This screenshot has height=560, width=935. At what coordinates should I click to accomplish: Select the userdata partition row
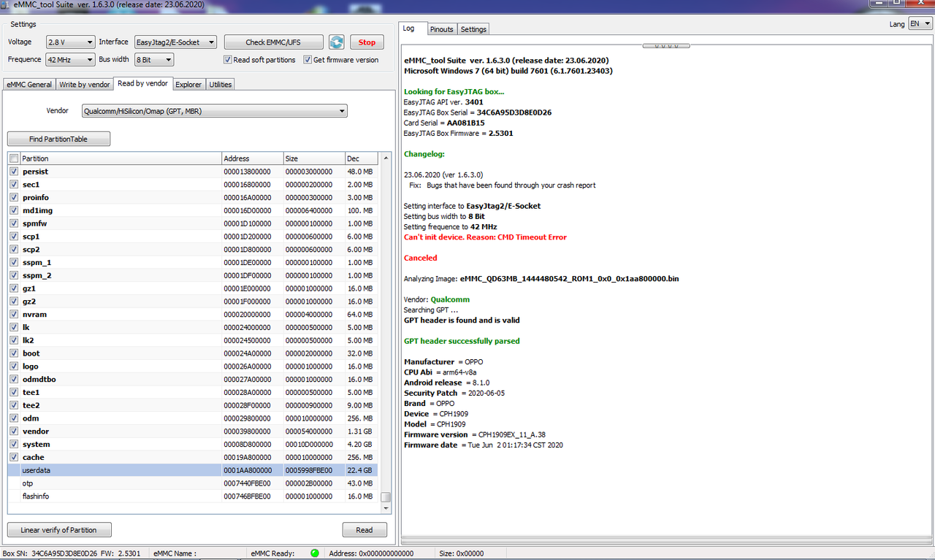pyautogui.click(x=110, y=469)
